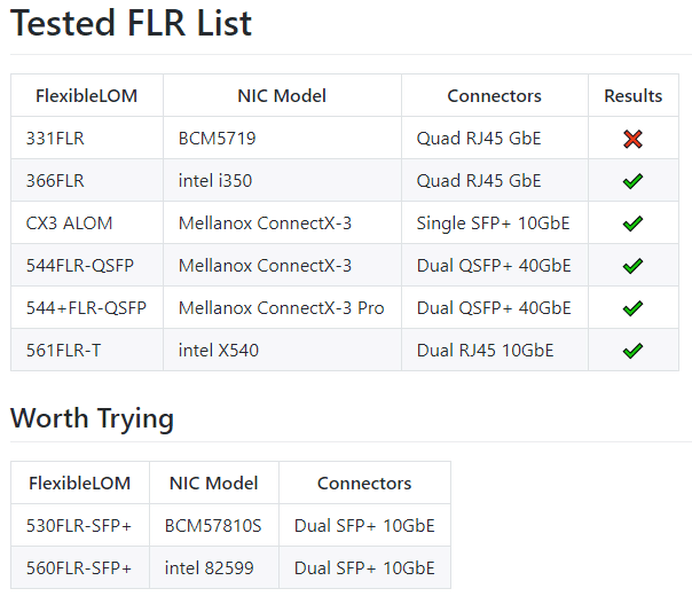Click the Mellanox ConnectX-3 Pro cell
The image size is (692, 604).
click(281, 308)
